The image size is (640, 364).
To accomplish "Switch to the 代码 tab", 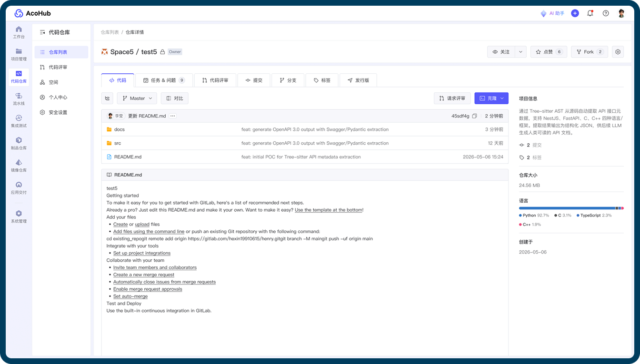I will click(118, 80).
